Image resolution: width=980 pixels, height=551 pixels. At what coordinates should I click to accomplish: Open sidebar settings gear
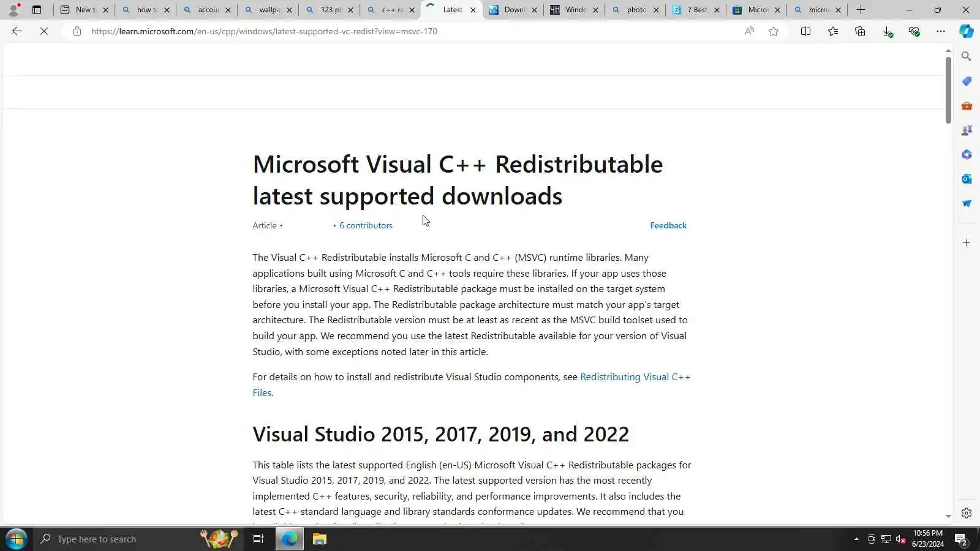coord(967,513)
